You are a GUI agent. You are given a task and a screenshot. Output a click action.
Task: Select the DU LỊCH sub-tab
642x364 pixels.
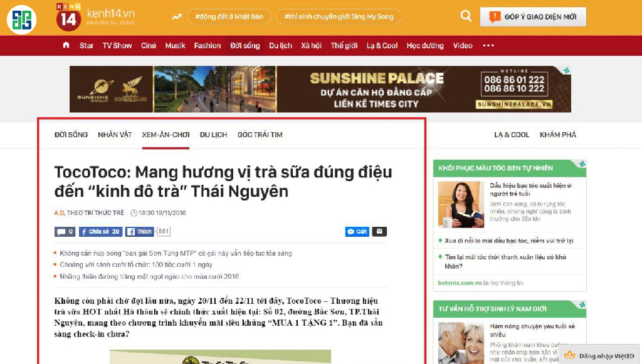(213, 135)
